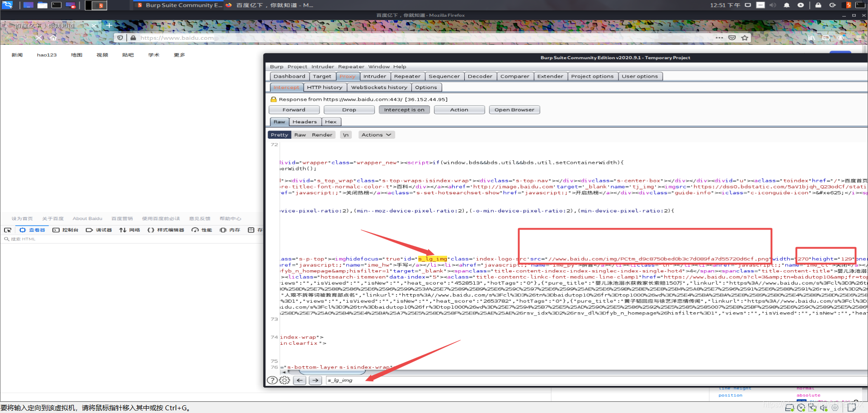This screenshot has height=413, width=868.
Task: Go to the next search match arrow
Action: pos(316,380)
